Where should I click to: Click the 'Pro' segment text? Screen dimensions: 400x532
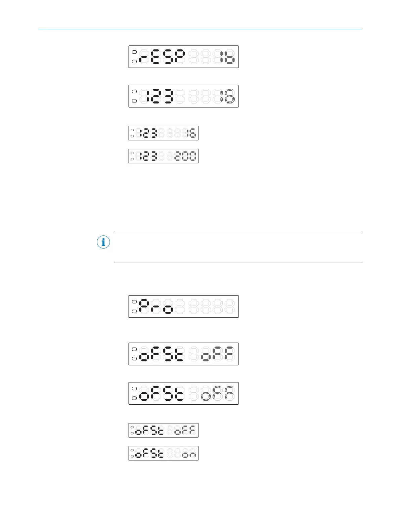click(157, 306)
